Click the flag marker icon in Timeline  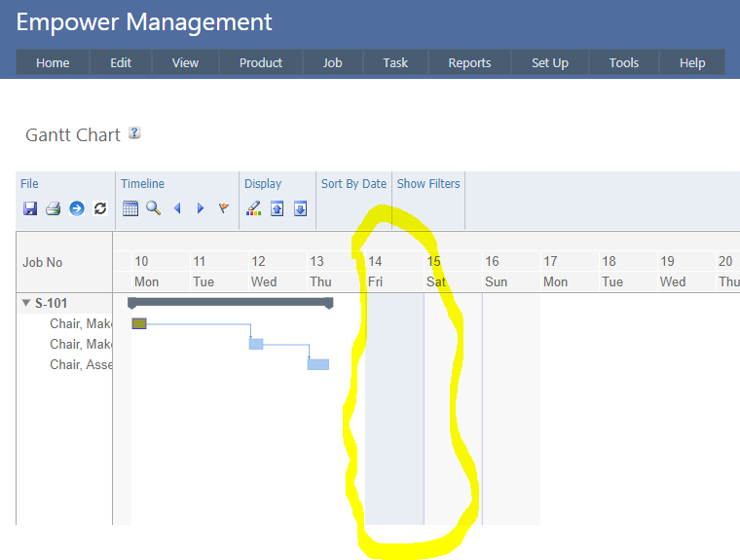coord(223,208)
